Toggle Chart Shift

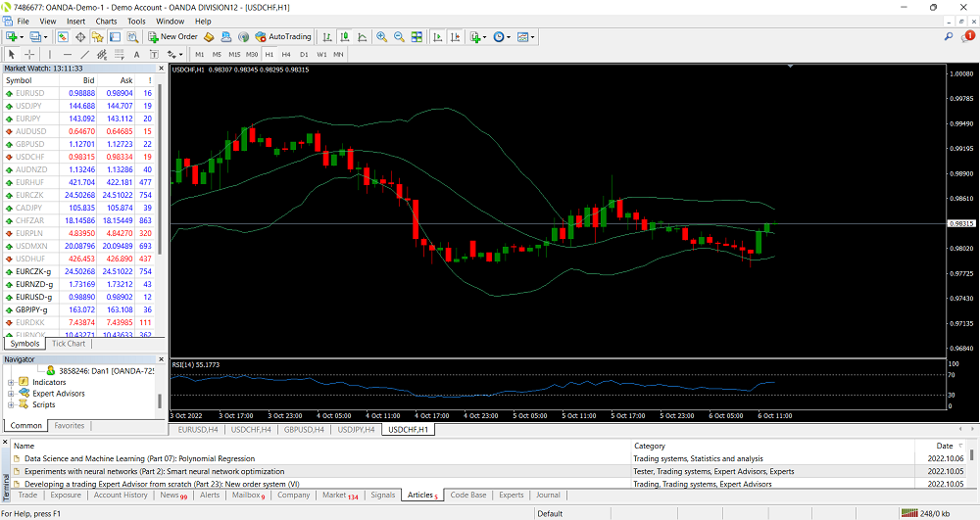pyautogui.click(x=456, y=37)
